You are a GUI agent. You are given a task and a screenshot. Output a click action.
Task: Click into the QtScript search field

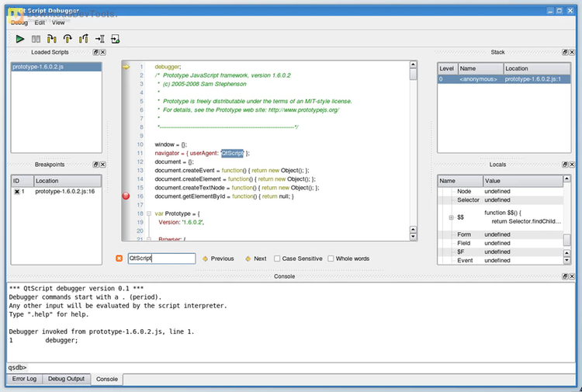click(x=162, y=258)
